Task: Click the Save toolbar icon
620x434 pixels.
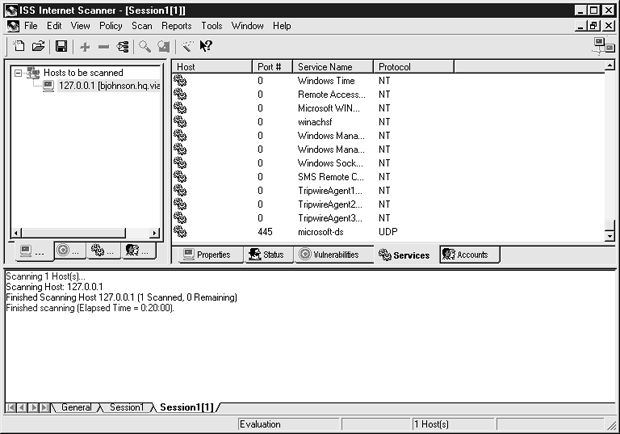Action: tap(61, 46)
